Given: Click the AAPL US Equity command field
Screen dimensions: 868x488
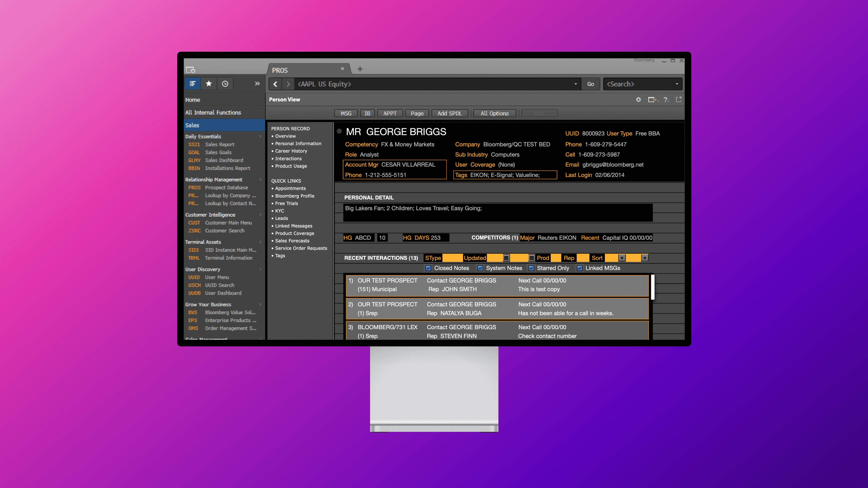Looking at the screenshot, I should pos(437,84).
